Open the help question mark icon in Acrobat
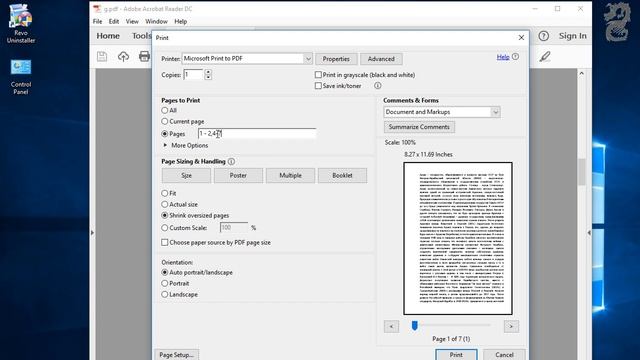The width and height of the screenshot is (640, 360). click(x=543, y=36)
